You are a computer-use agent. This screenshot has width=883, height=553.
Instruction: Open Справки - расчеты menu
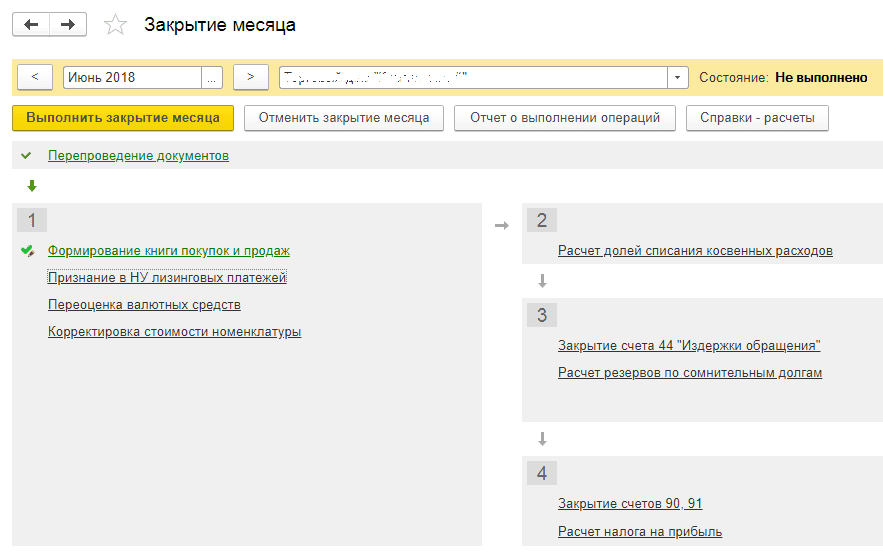click(757, 118)
